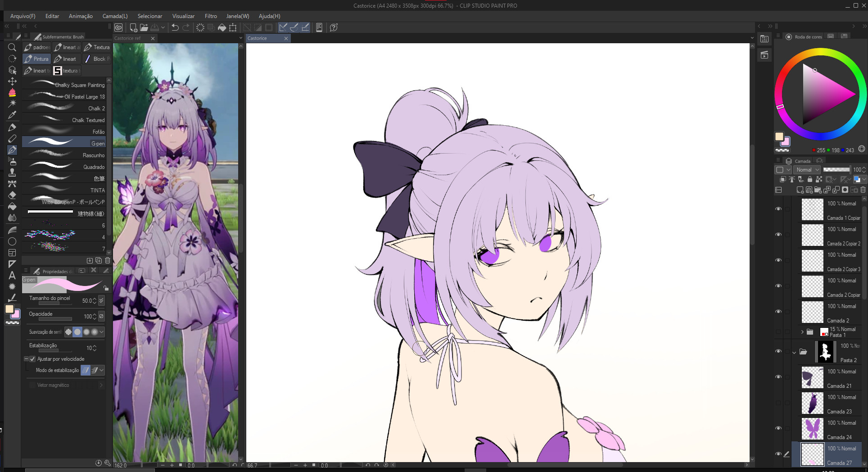Click the help question mark icon

(x=334, y=27)
